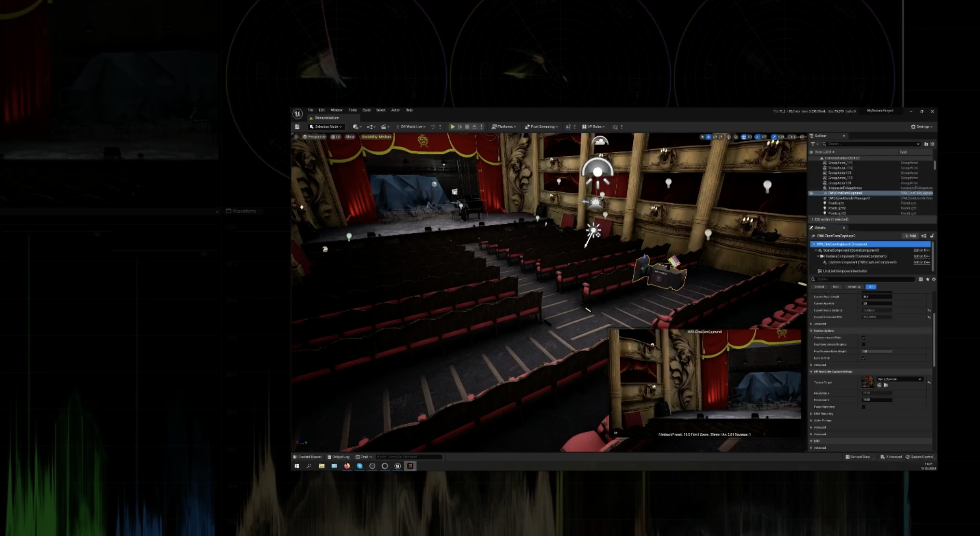The height and width of the screenshot is (536, 980).
Task: Click the Outliner settings gear icon
Action: pyautogui.click(x=932, y=144)
